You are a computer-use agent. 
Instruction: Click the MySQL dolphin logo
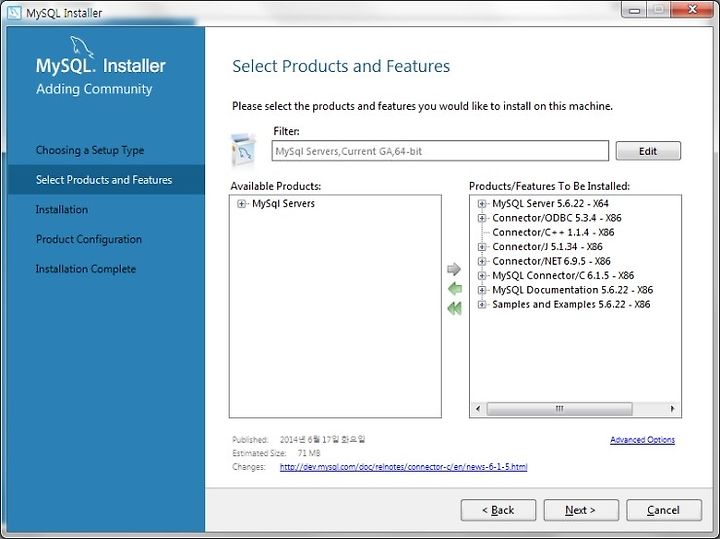coord(82,47)
